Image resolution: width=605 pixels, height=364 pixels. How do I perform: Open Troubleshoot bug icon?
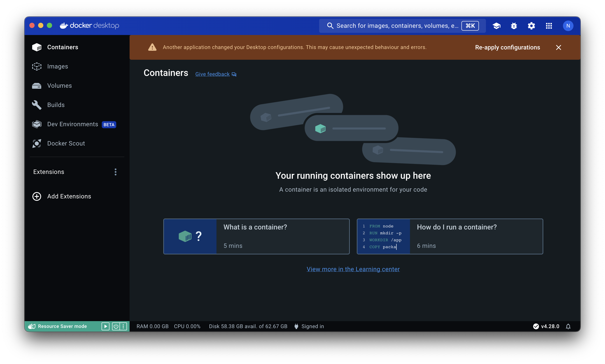click(x=514, y=26)
